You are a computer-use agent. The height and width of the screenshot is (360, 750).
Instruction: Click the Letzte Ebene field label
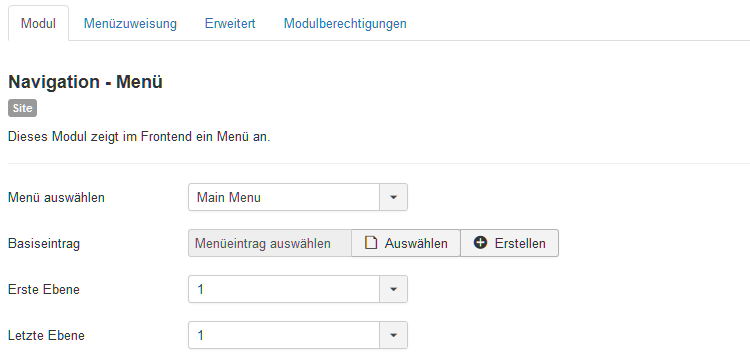click(46, 335)
